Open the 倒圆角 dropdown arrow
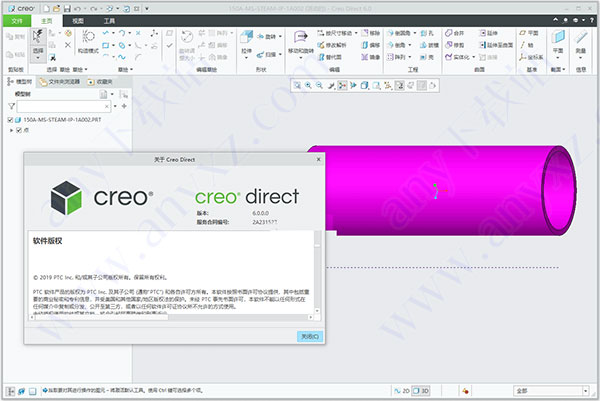 (415, 33)
